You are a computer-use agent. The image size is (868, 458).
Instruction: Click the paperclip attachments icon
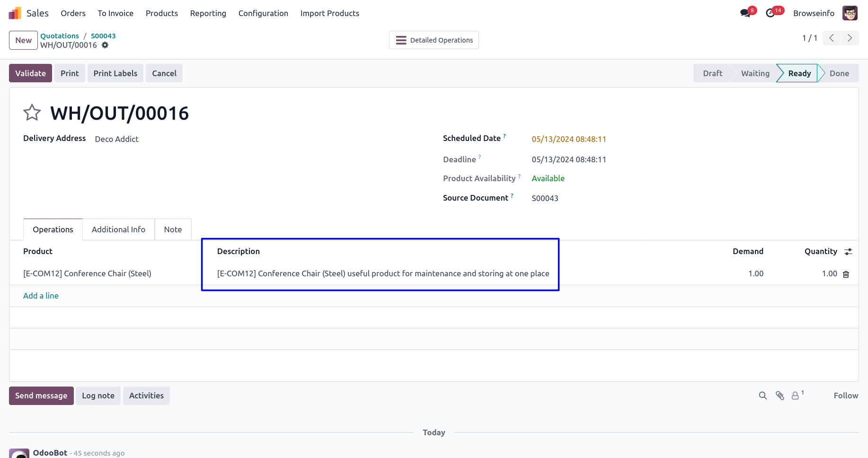coord(780,396)
